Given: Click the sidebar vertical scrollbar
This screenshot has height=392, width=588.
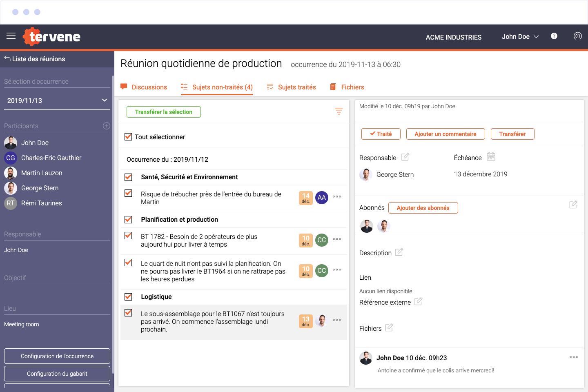Looking at the screenshot, I should point(113,225).
